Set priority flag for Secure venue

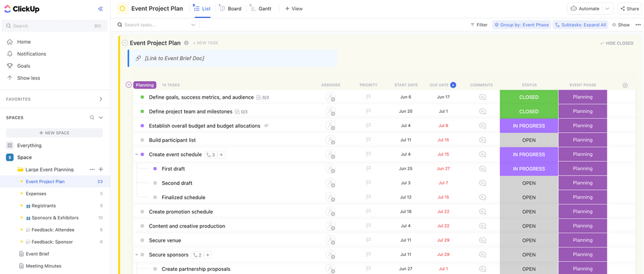pyautogui.click(x=368, y=240)
